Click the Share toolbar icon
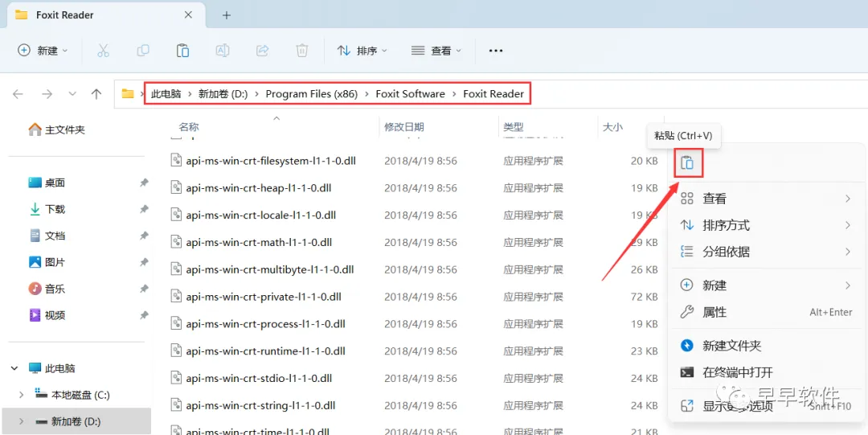868x435 pixels. click(x=262, y=51)
